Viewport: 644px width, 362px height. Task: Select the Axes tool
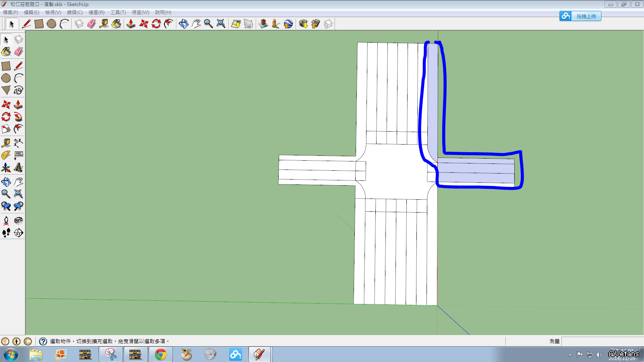point(6,167)
